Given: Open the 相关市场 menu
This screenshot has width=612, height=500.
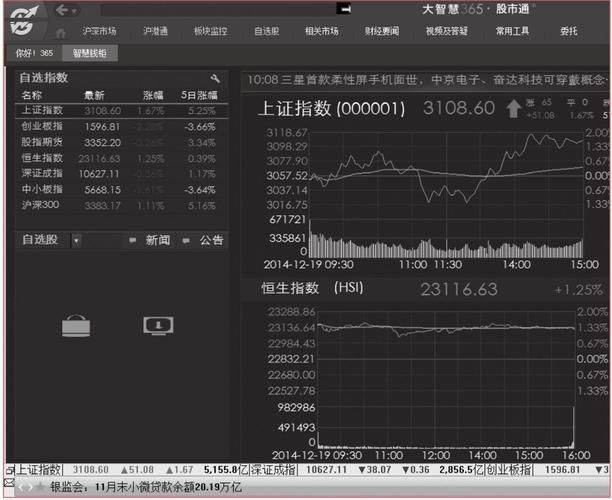Looking at the screenshot, I should (x=322, y=31).
